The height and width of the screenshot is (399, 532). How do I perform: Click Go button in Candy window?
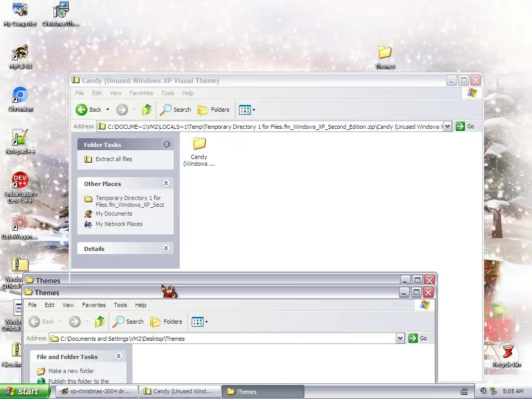pos(465,127)
